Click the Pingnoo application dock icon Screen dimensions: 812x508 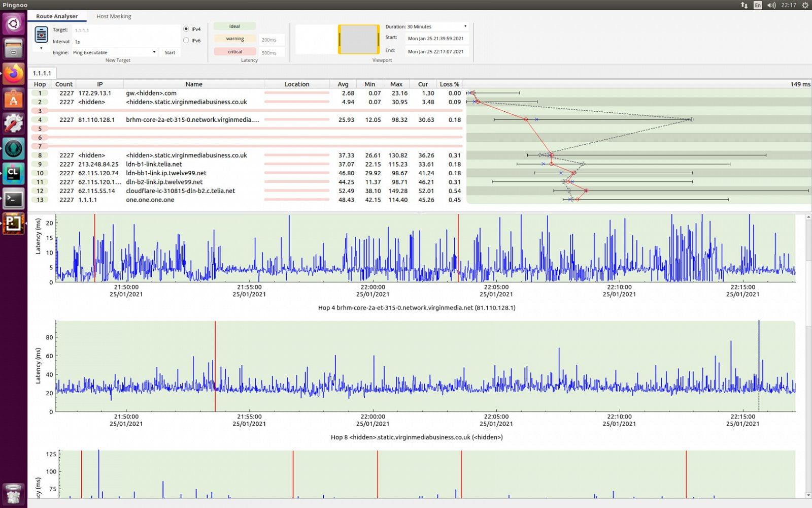coord(14,224)
